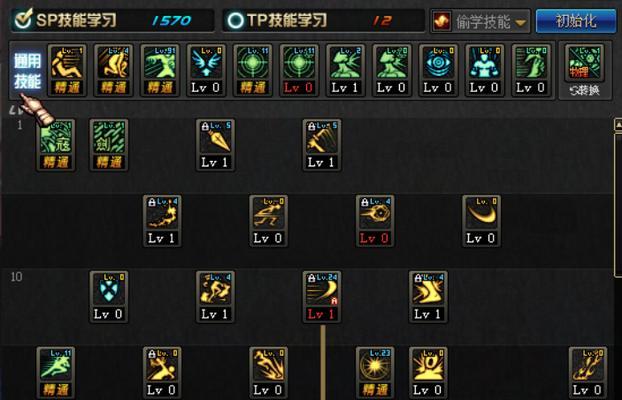Click the TP points value 12

(x=382, y=21)
